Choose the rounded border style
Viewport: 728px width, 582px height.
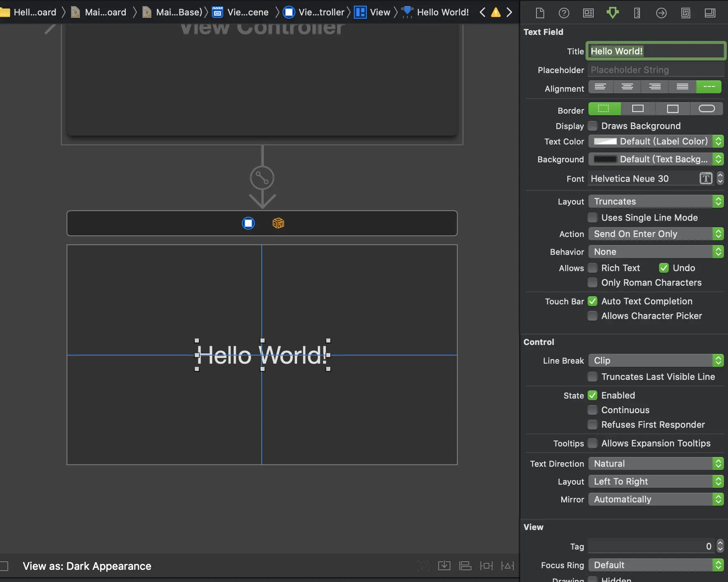point(706,109)
